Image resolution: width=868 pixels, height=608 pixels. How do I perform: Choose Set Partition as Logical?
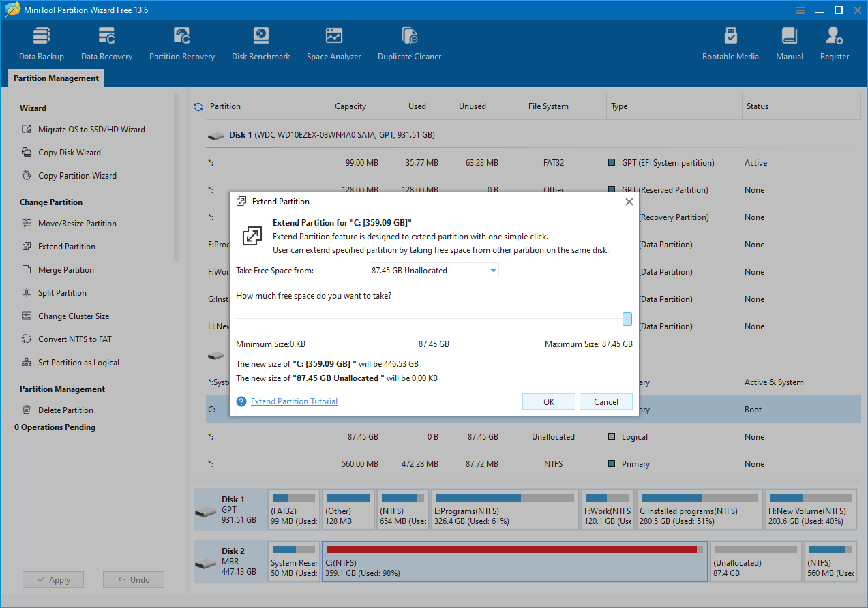coord(70,363)
